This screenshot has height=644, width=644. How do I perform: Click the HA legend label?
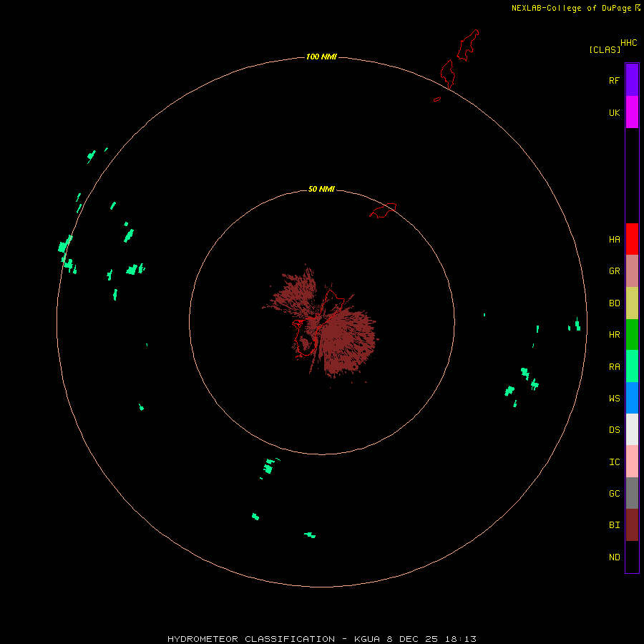tap(614, 239)
